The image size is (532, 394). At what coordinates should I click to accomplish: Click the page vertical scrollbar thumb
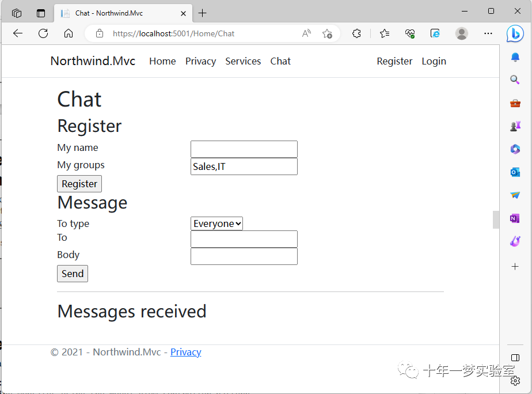496,219
